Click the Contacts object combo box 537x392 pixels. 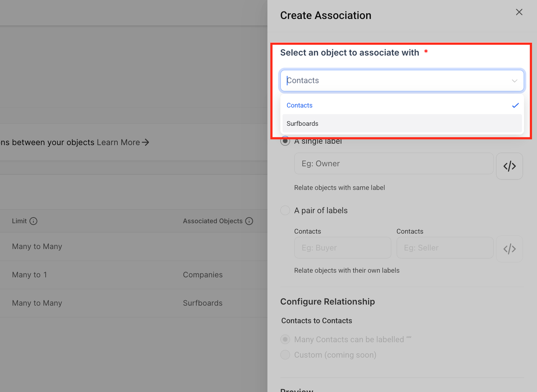[402, 80]
